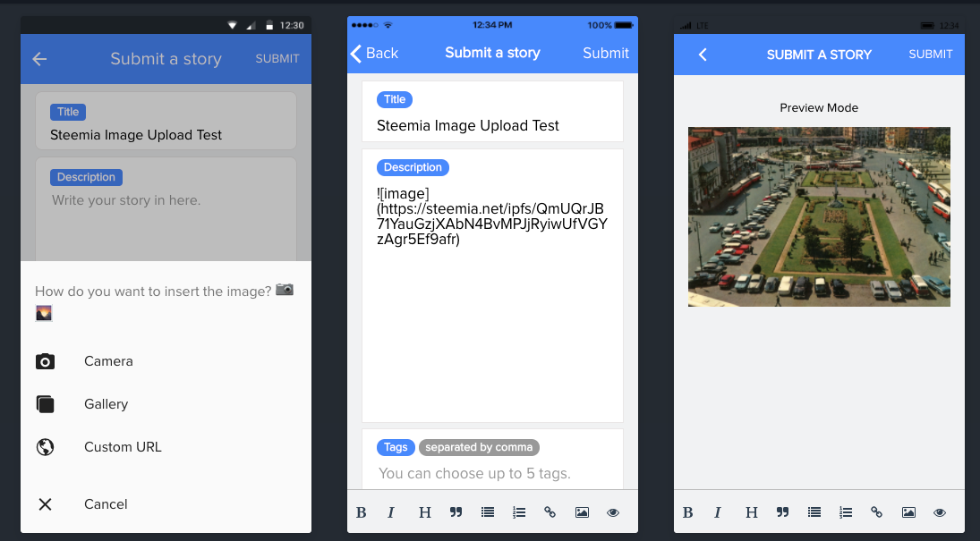Insert bulleted list in the right toolbar
980x541 pixels.
pyautogui.click(x=814, y=512)
